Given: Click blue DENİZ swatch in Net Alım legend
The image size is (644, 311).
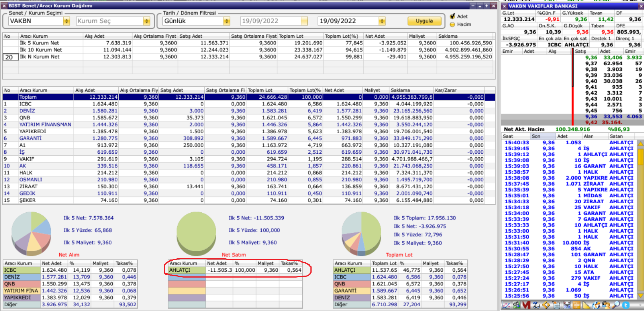Looking at the screenshot, I should pos(22,277).
